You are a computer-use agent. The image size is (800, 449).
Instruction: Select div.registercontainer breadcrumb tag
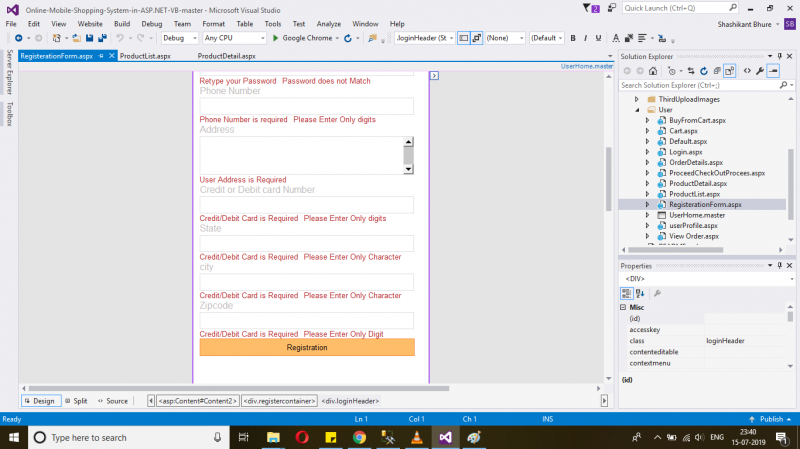pos(280,401)
